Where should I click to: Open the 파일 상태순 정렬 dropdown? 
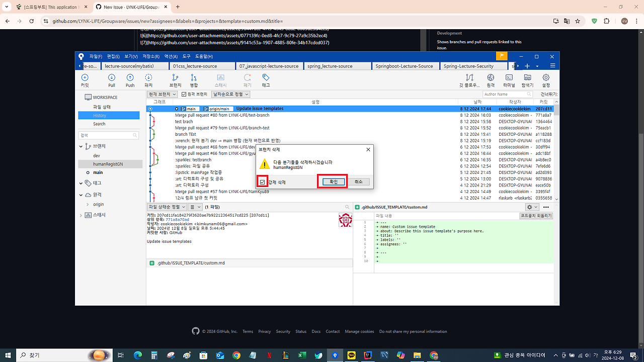tap(167, 207)
